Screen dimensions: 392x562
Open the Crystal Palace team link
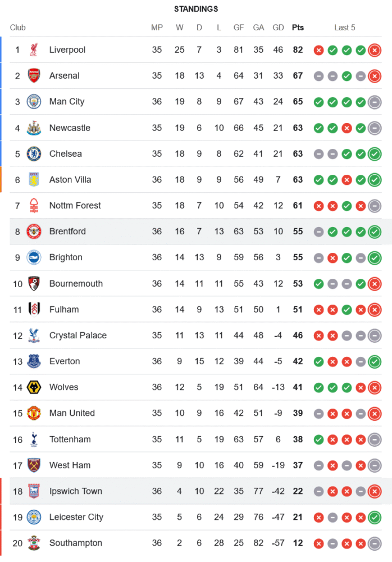tap(78, 336)
